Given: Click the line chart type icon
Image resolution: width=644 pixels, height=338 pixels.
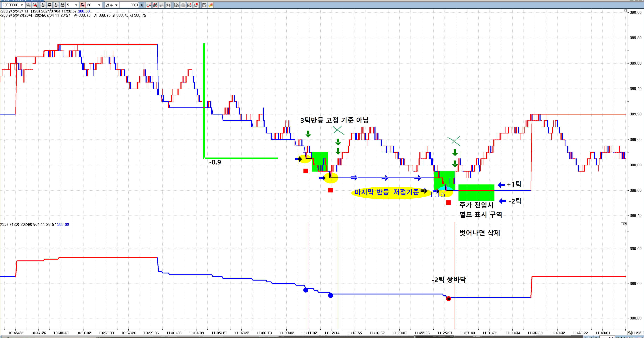Looking at the screenshot, I should [x=149, y=5].
